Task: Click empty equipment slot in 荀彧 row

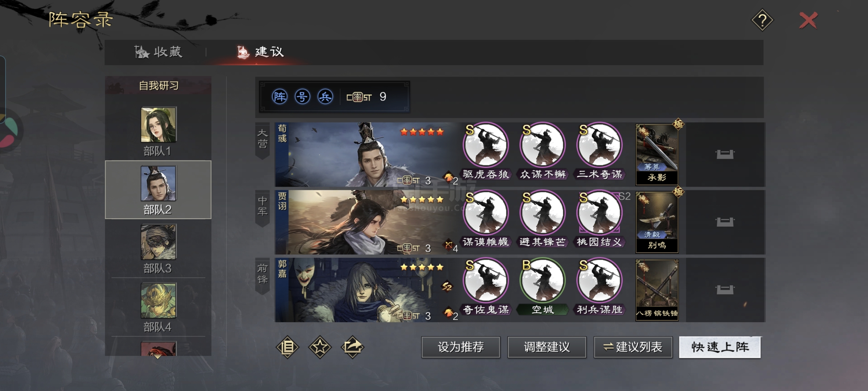Action: 725,154
